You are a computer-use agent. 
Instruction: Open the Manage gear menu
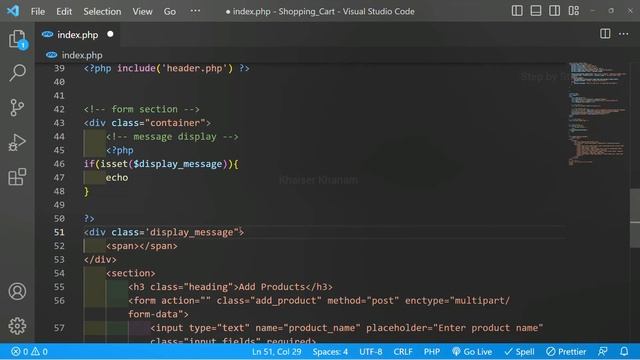[17, 326]
